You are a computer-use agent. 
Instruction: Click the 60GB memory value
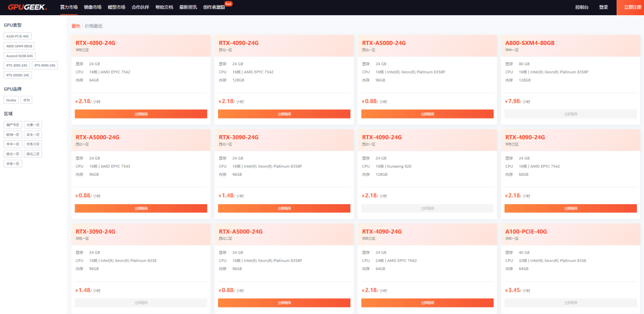click(523, 174)
